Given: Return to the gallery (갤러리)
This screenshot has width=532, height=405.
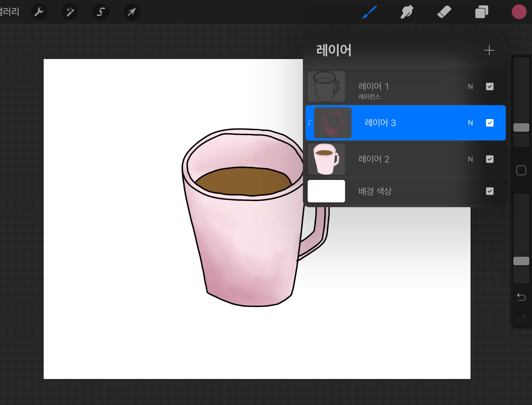Looking at the screenshot, I should [10, 12].
